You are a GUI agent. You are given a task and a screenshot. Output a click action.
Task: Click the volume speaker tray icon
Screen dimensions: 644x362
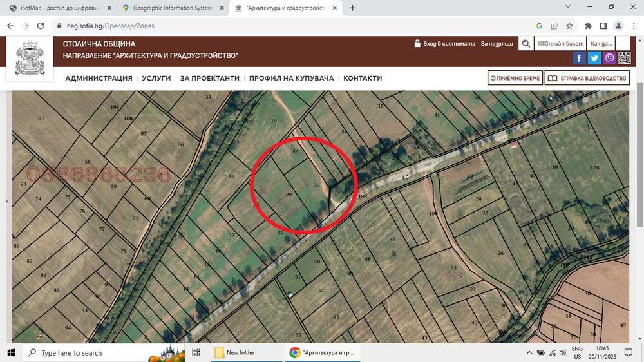563,352
